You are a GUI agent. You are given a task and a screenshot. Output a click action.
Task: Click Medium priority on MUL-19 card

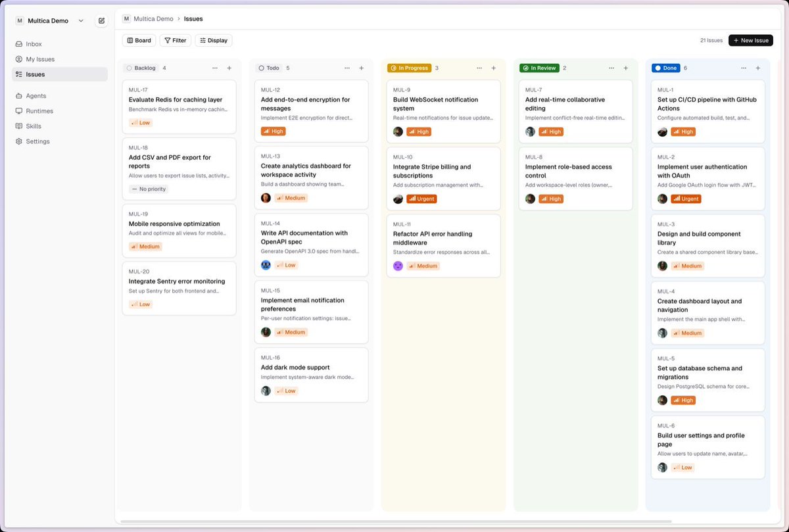(145, 247)
